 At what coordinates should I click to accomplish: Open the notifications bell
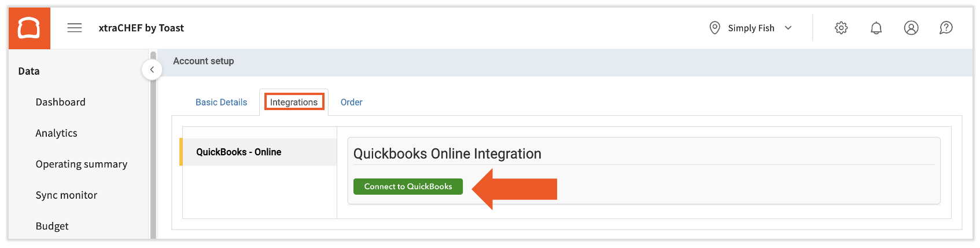[876, 28]
